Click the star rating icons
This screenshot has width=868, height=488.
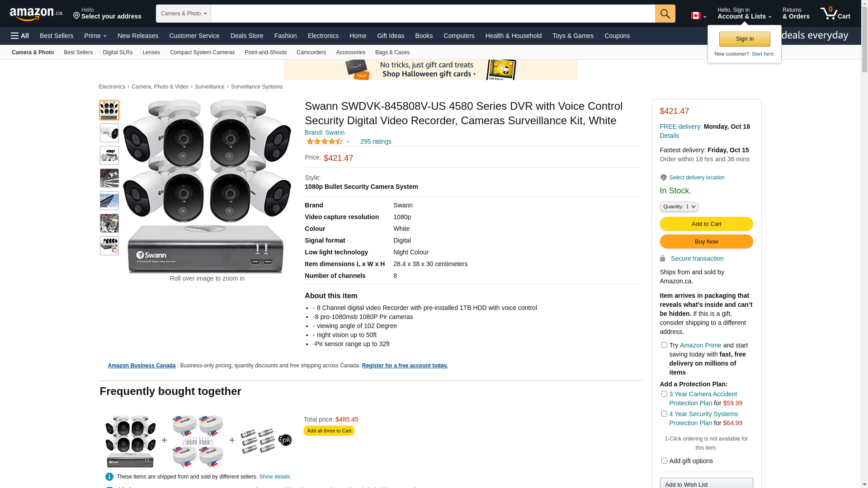pos(325,141)
